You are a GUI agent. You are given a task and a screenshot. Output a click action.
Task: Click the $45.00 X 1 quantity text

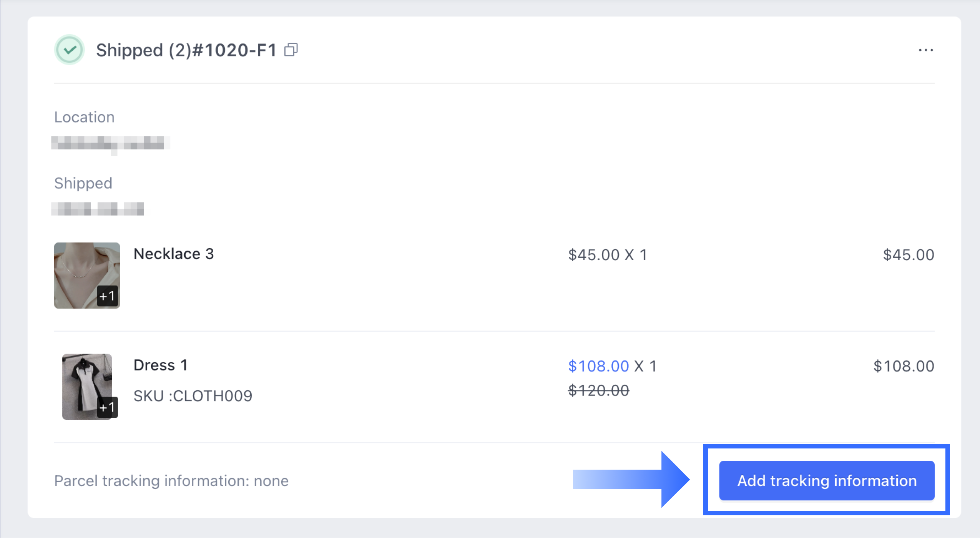(608, 255)
